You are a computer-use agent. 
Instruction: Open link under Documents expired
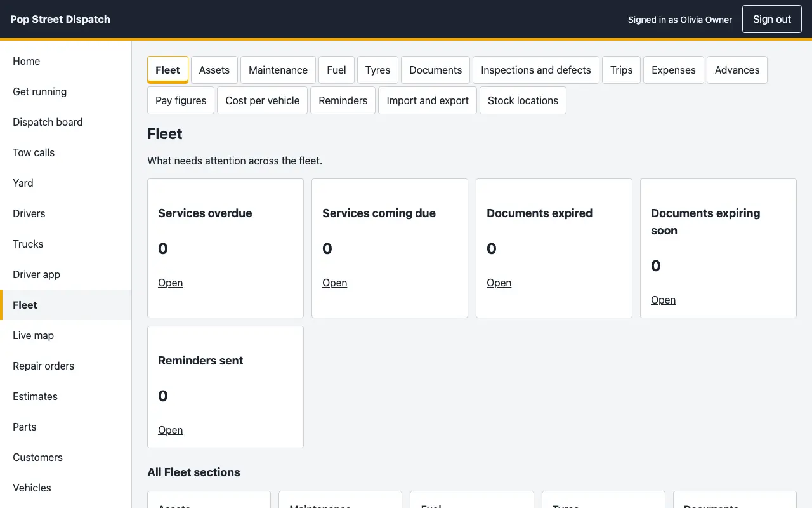(x=499, y=283)
